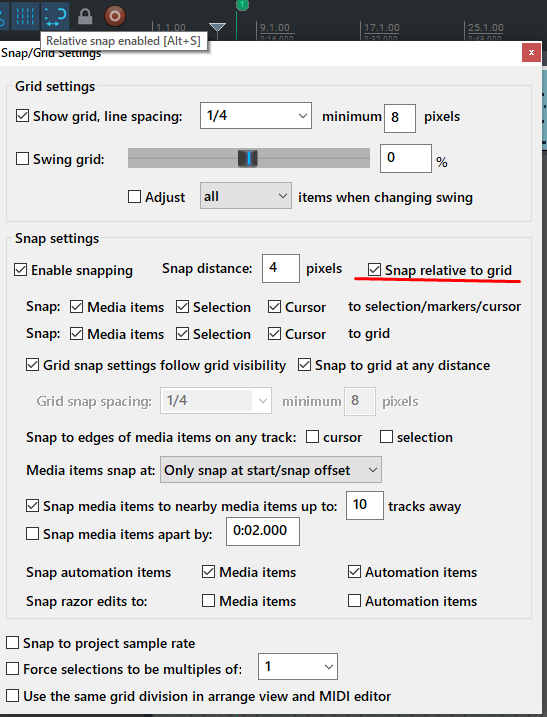Uncheck Cursor snapping to selection/markers/cursor
Viewport: 547px width, 717px height.
click(x=274, y=306)
